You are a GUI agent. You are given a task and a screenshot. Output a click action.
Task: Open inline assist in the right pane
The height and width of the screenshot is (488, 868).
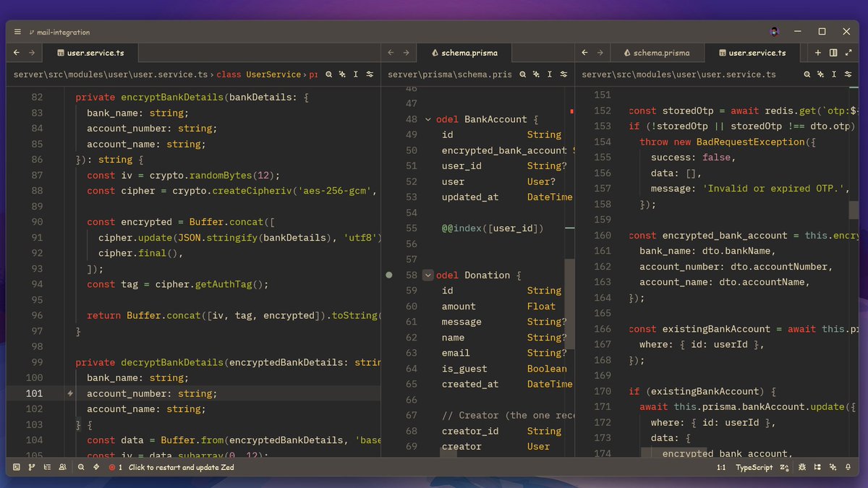pyautogui.click(x=820, y=74)
